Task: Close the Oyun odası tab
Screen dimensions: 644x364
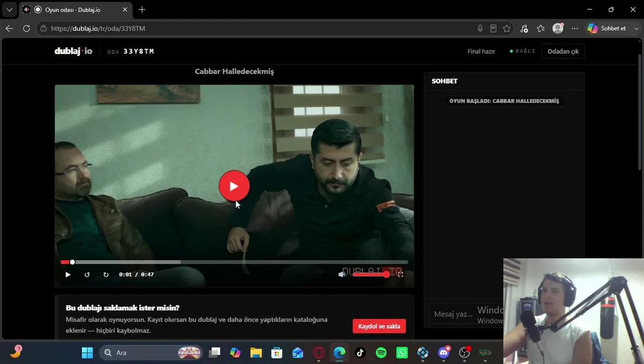Action: point(125,10)
